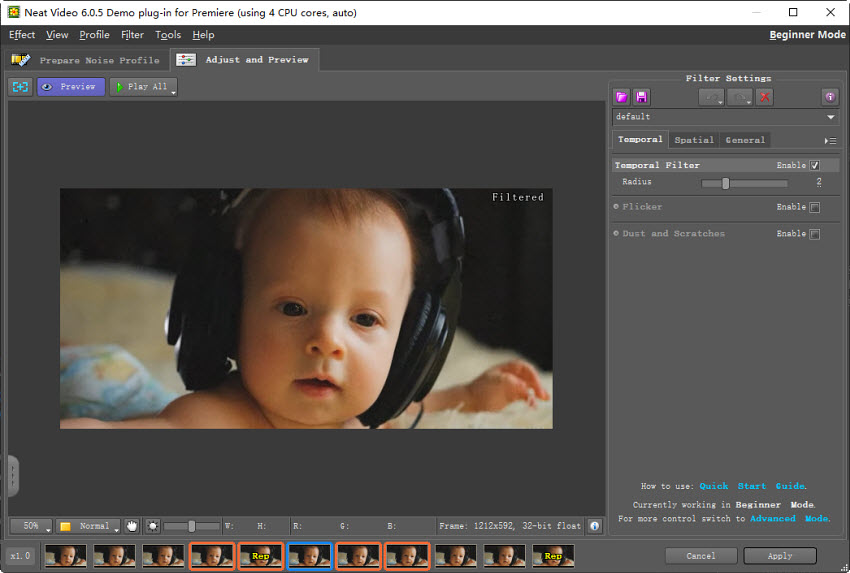Switch to Prepare Noise Profile tab

click(x=87, y=60)
